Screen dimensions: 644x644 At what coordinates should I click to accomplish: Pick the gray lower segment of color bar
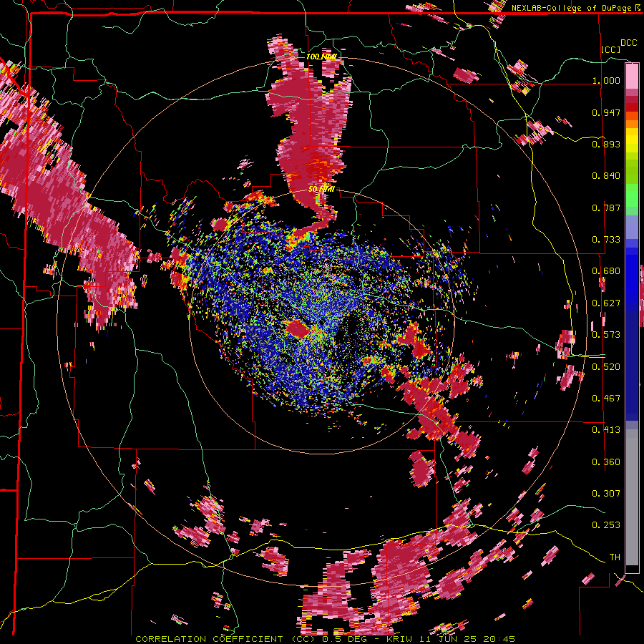[632, 497]
